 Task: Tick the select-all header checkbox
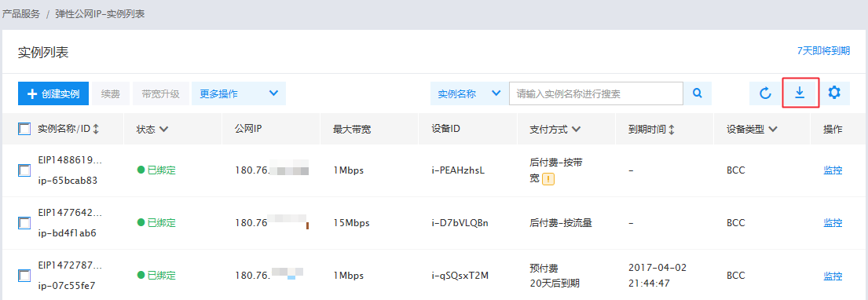pyautogui.click(x=24, y=129)
